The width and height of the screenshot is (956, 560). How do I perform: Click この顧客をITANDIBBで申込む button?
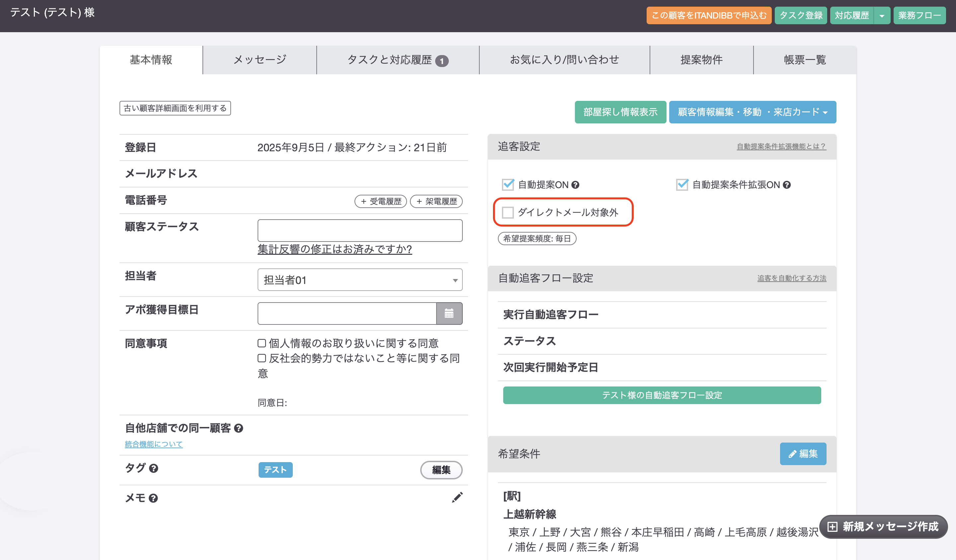point(709,16)
